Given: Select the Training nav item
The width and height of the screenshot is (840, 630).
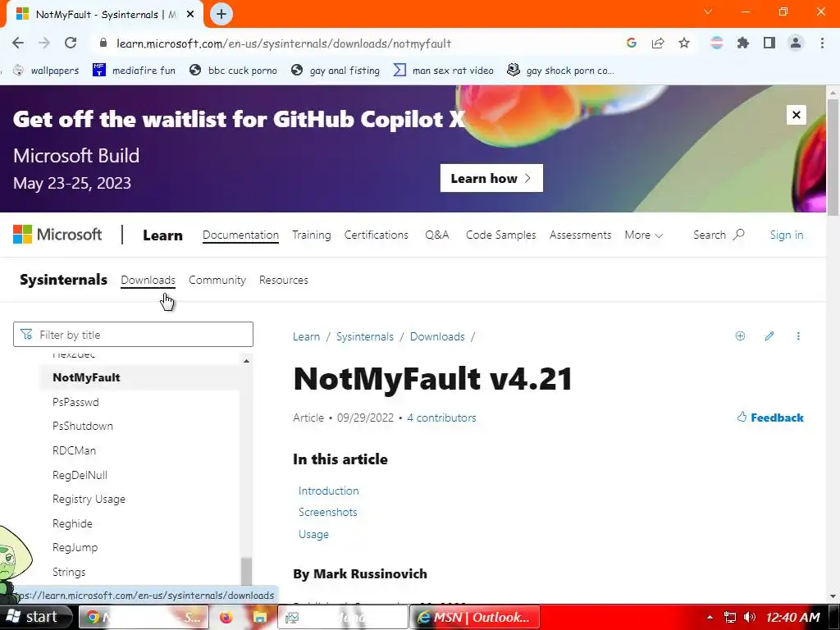Looking at the screenshot, I should click(x=311, y=235).
